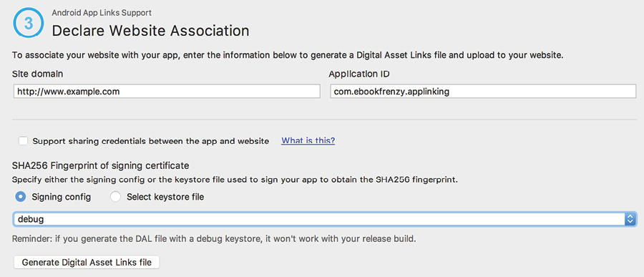The width and height of the screenshot is (644, 277).
Task: Click the Application ID text field
Action: [x=483, y=91]
